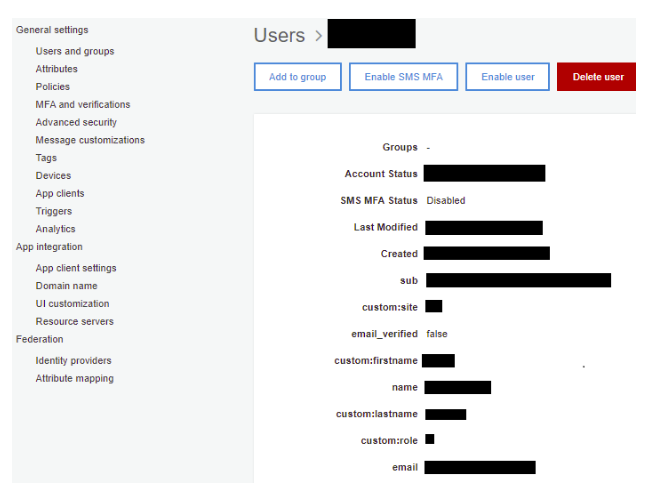This screenshot has height=495, width=659.
Task: Open Message customizations section
Action: (90, 140)
